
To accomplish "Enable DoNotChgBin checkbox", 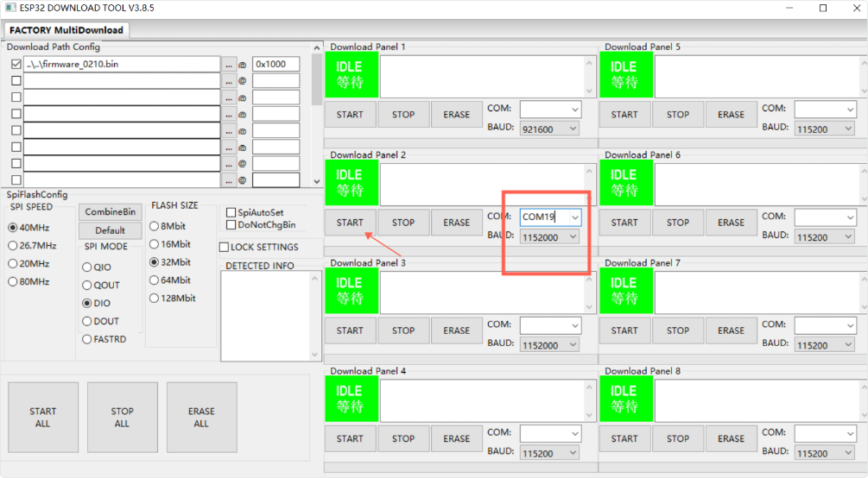I will (231, 224).
